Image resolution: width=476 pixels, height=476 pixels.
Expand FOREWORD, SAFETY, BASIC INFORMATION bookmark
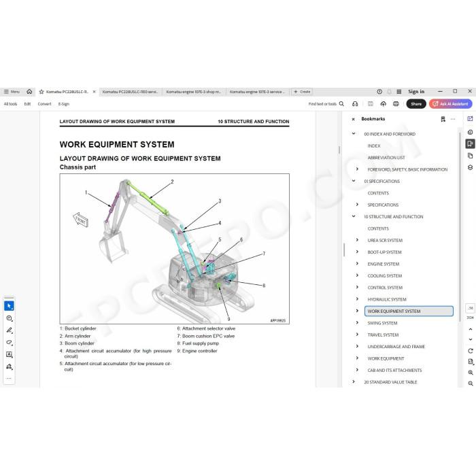(357, 169)
